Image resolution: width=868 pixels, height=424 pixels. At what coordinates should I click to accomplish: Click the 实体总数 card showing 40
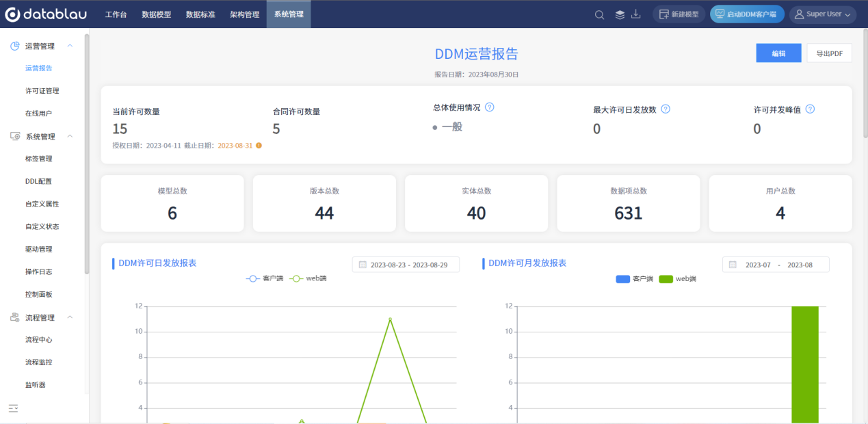[476, 203]
